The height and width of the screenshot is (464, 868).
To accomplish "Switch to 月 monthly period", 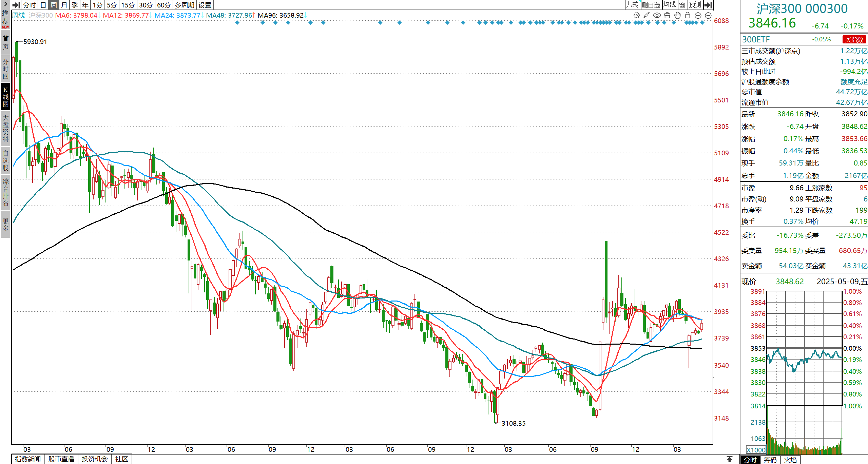I will [x=64, y=5].
